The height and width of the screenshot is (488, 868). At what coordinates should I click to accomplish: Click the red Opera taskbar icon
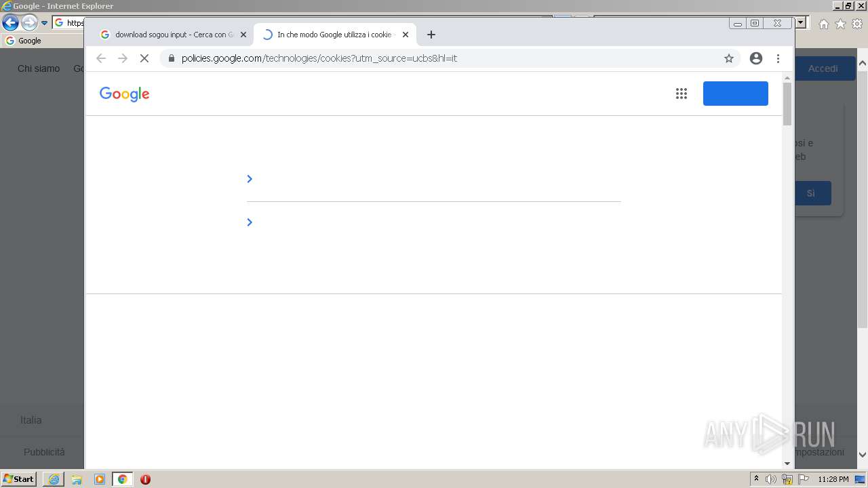(145, 479)
